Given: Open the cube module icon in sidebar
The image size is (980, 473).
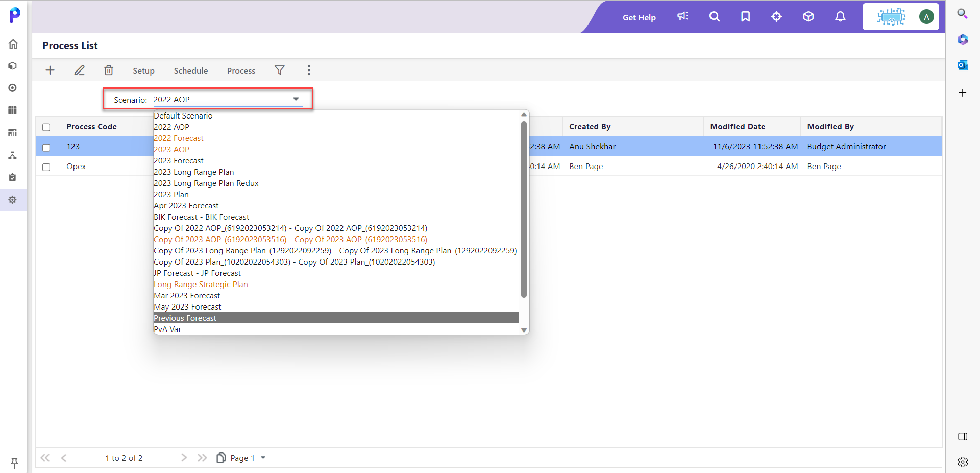Looking at the screenshot, I should coord(13,66).
